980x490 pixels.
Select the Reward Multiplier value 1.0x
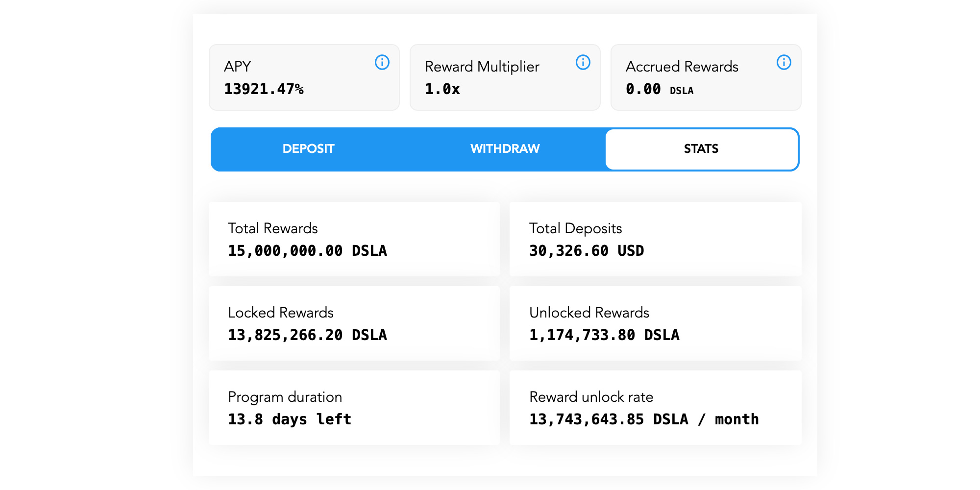442,89
